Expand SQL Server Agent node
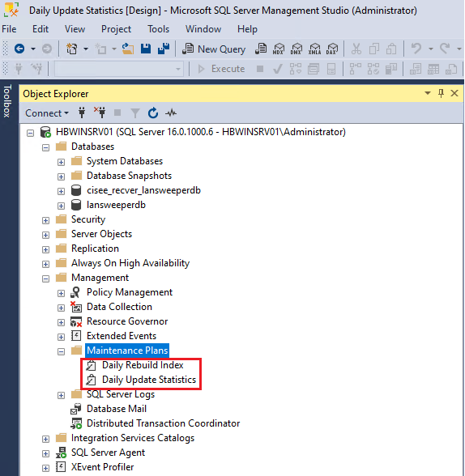The image size is (465, 476). click(46, 453)
